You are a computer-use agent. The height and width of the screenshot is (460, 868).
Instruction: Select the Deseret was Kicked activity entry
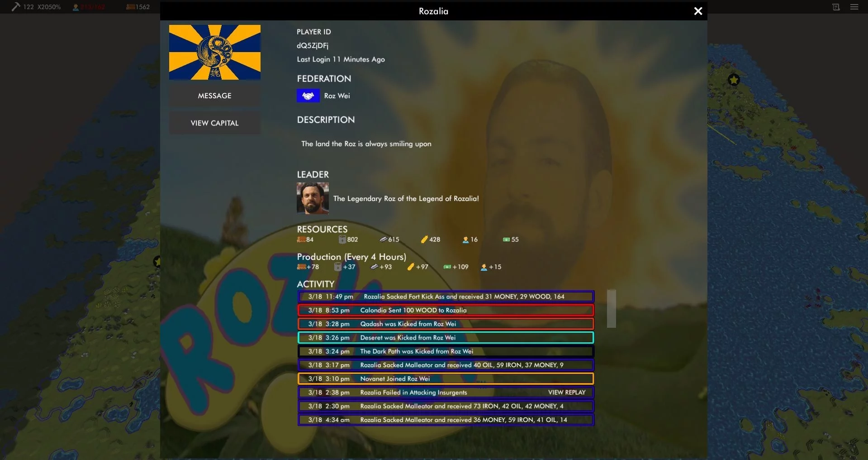446,338
